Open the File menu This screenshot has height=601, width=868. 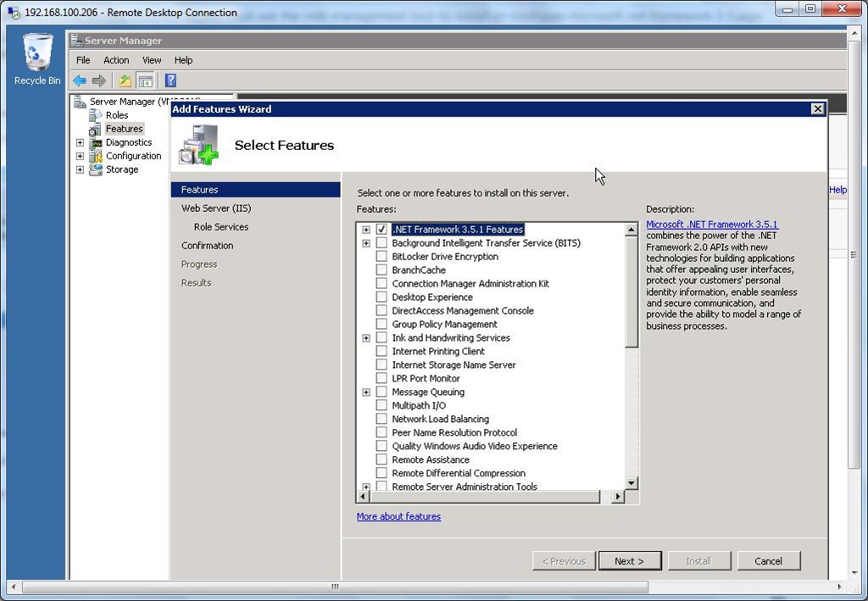coord(83,60)
